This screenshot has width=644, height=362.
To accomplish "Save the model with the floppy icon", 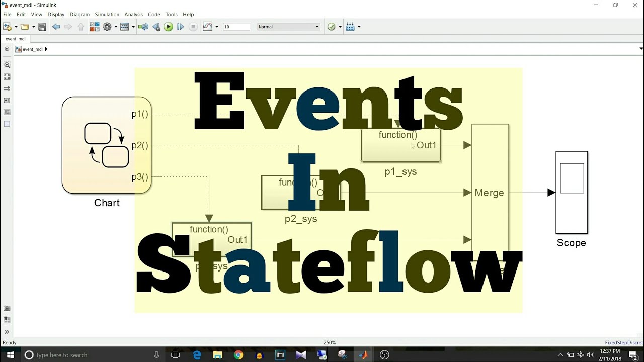I will click(42, 27).
